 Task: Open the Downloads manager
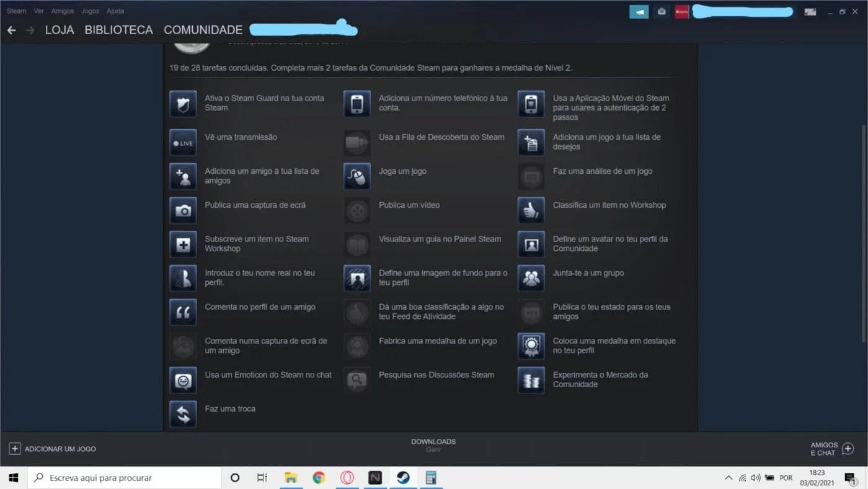(433, 446)
